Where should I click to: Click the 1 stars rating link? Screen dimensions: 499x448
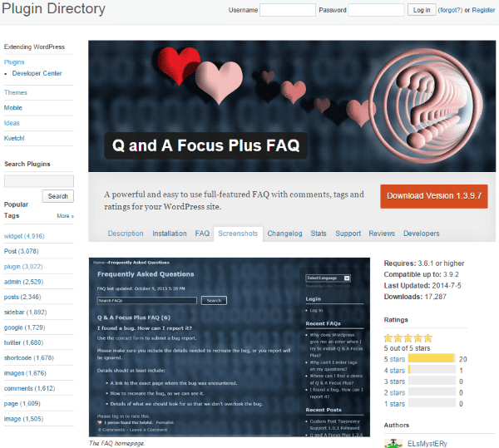pyautogui.click(x=394, y=404)
